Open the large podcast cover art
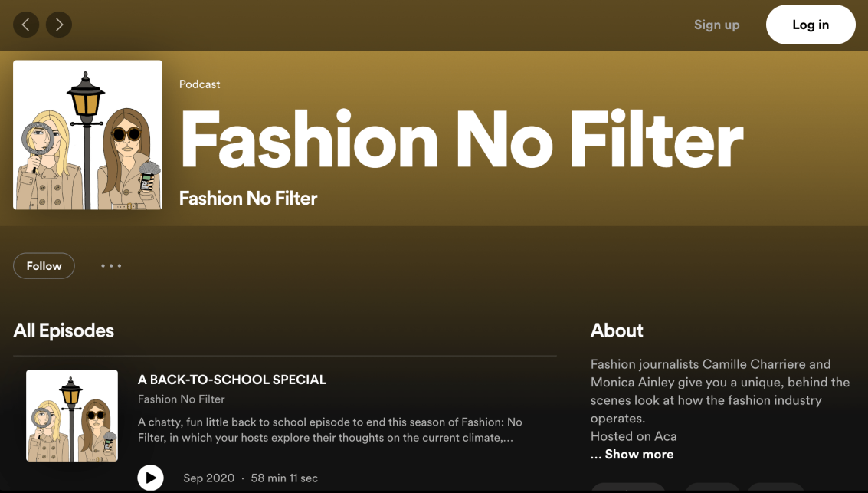This screenshot has width=868, height=493. click(87, 135)
